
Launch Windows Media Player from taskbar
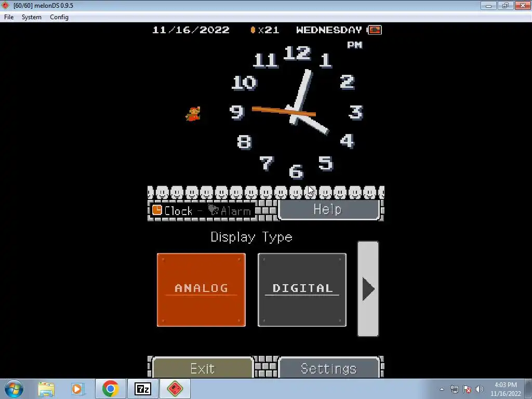[x=77, y=389]
